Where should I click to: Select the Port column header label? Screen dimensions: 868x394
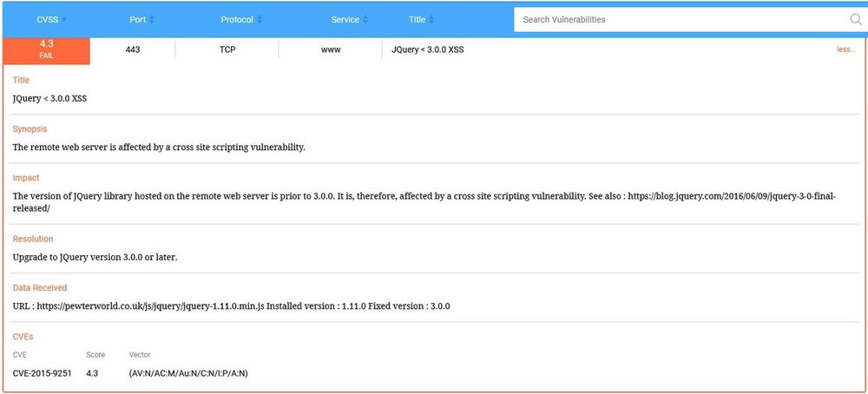click(137, 20)
